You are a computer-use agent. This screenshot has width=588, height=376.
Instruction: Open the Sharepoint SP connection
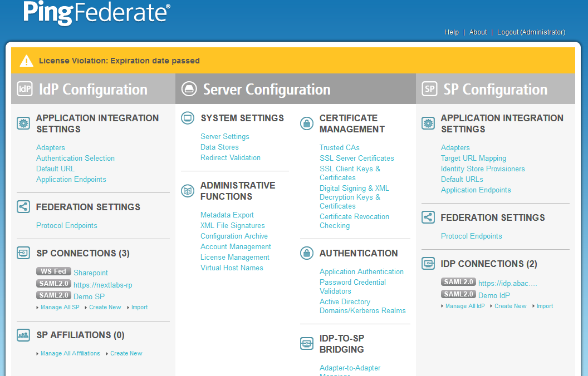(91, 273)
